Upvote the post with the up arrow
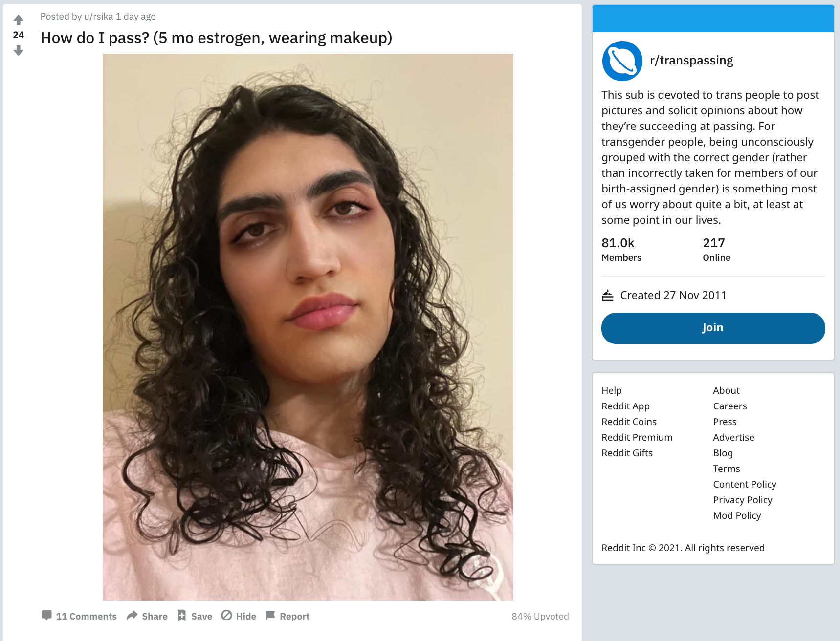The image size is (840, 641). (x=19, y=20)
